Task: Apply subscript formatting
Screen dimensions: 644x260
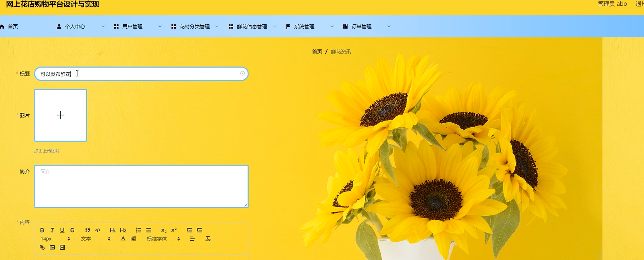Action: [164, 230]
